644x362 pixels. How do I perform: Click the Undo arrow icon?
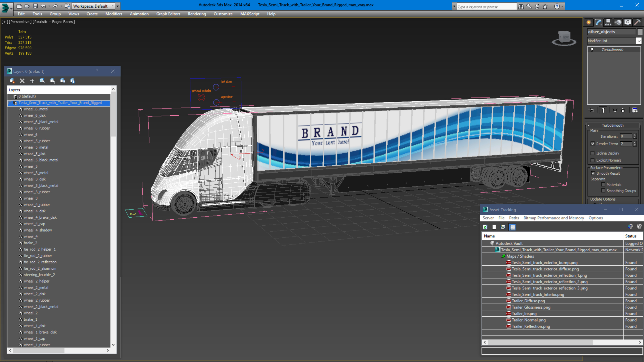[x=43, y=6]
